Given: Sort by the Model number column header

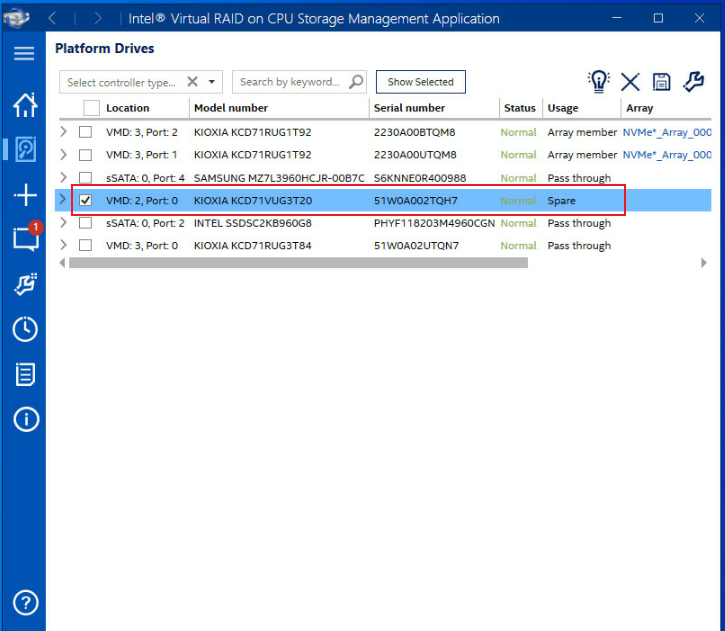Looking at the screenshot, I should [231, 108].
